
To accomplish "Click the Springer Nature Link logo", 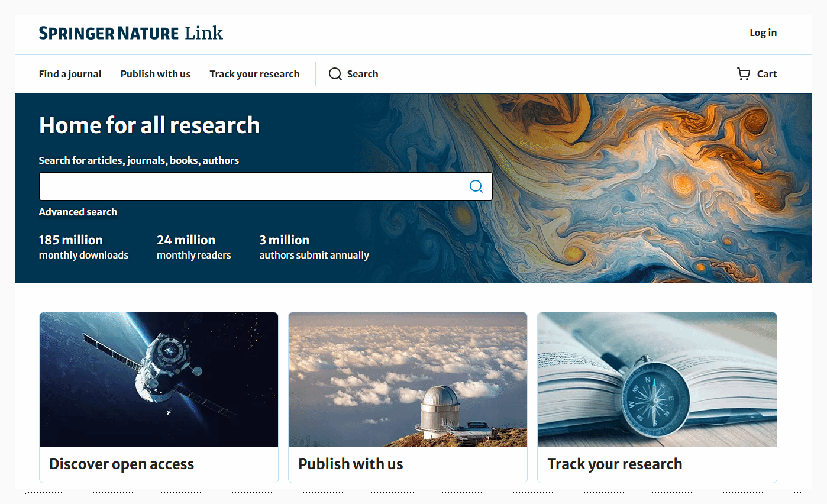I will coord(131,33).
